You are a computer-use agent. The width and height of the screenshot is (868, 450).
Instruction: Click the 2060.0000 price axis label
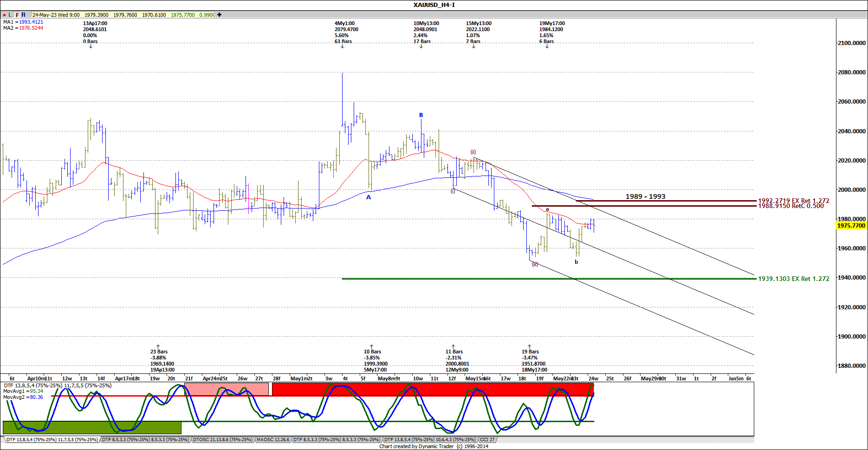coord(852,102)
